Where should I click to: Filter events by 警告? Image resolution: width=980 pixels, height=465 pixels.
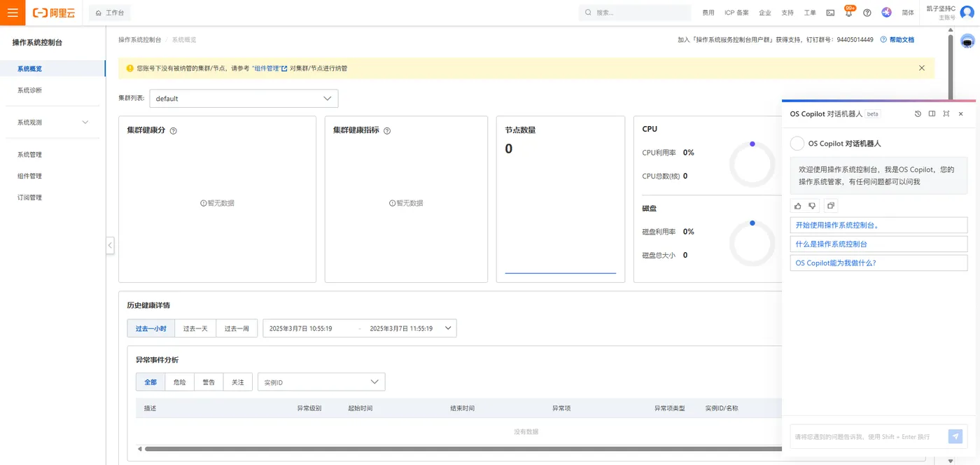point(209,382)
